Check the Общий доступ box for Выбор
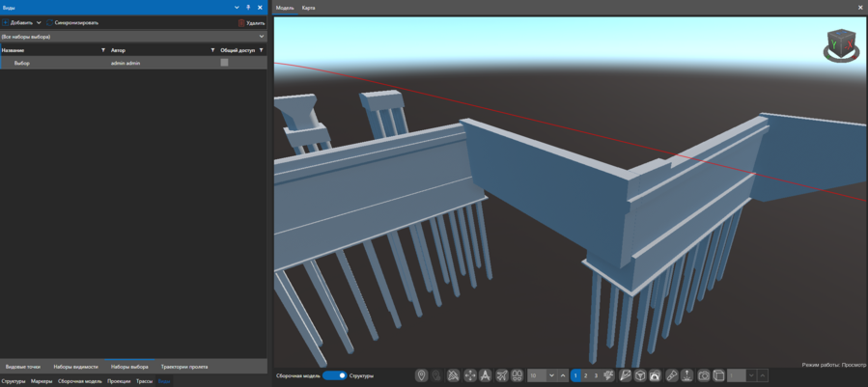 [224, 63]
